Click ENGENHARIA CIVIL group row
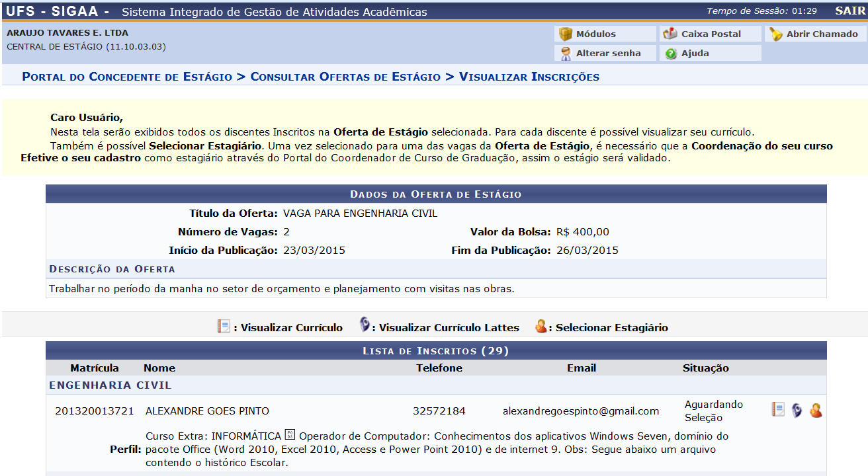The height and width of the screenshot is (476, 868). point(436,385)
